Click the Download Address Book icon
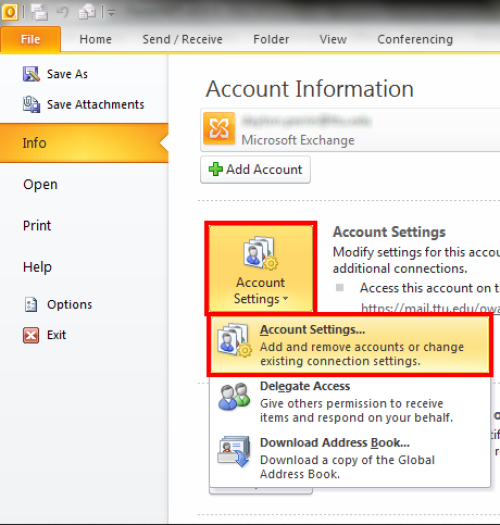The image size is (500, 525). (x=234, y=451)
